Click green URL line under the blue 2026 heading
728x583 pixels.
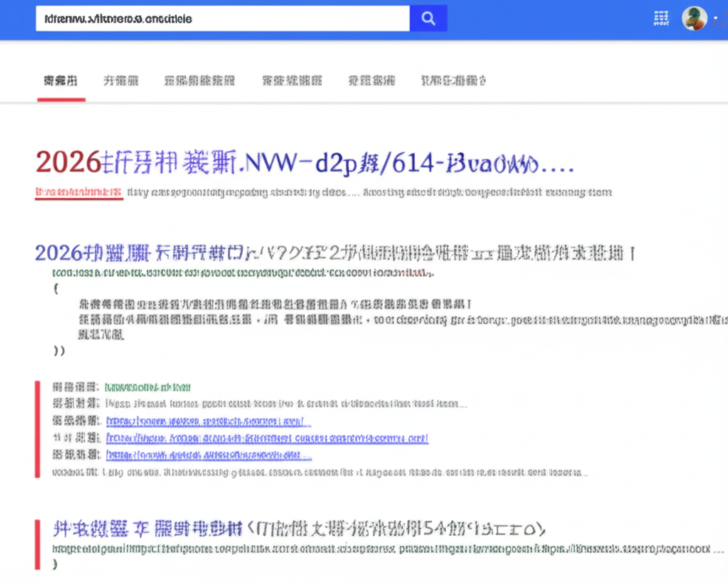pos(243,273)
